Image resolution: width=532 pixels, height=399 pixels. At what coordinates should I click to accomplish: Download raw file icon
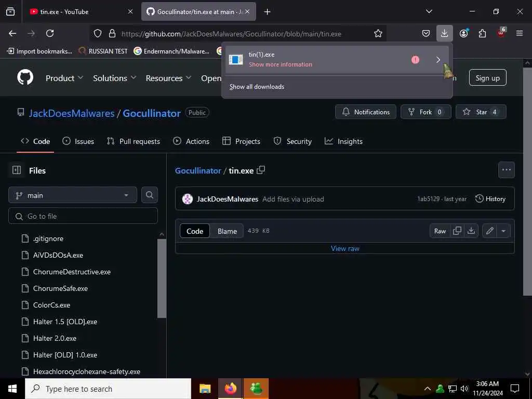tap(471, 231)
